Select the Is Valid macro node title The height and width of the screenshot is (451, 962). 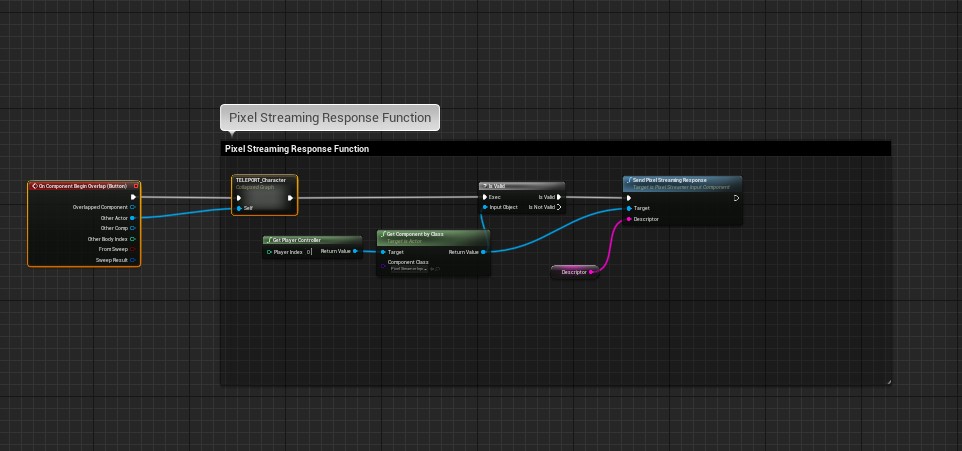coord(496,186)
